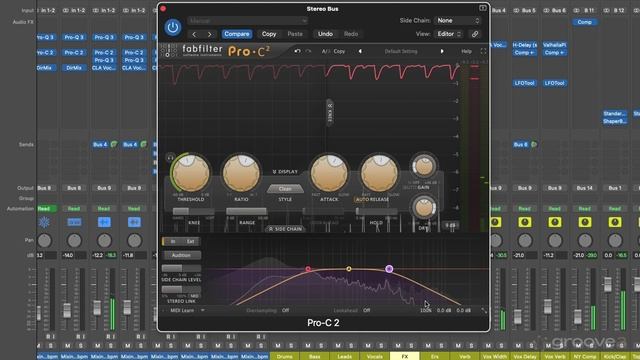Open the Style Clean selector

click(x=285, y=189)
